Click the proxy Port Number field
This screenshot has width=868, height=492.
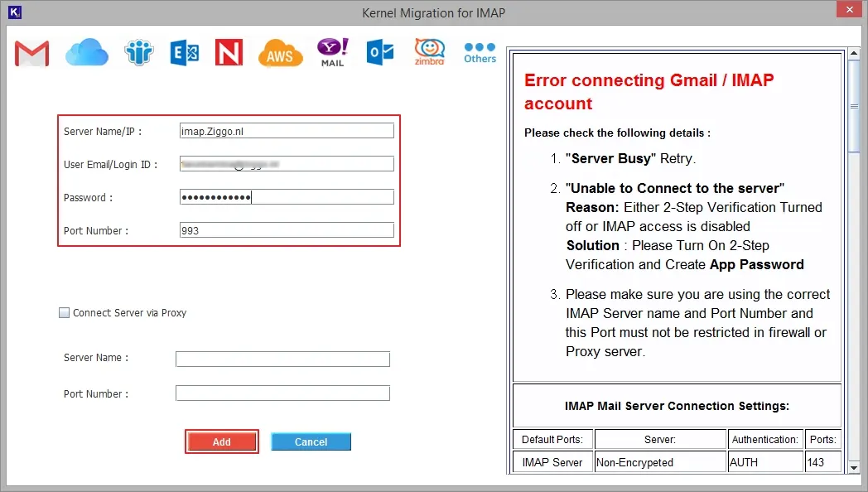point(282,393)
